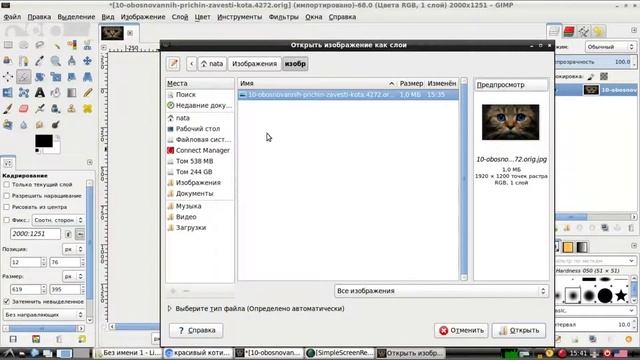Go to 'Изображения' folder in path bar
Screen dimensions: 640x360
click(x=254, y=64)
